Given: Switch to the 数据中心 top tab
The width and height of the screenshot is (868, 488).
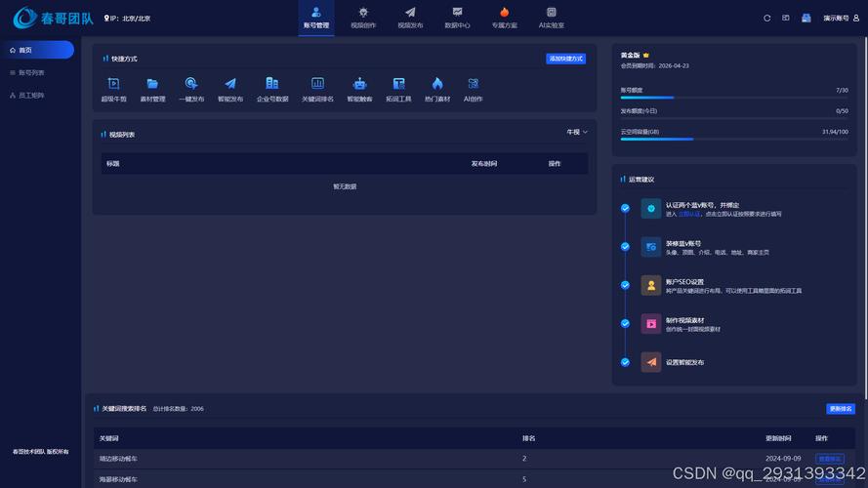Looking at the screenshot, I should pyautogui.click(x=457, y=18).
